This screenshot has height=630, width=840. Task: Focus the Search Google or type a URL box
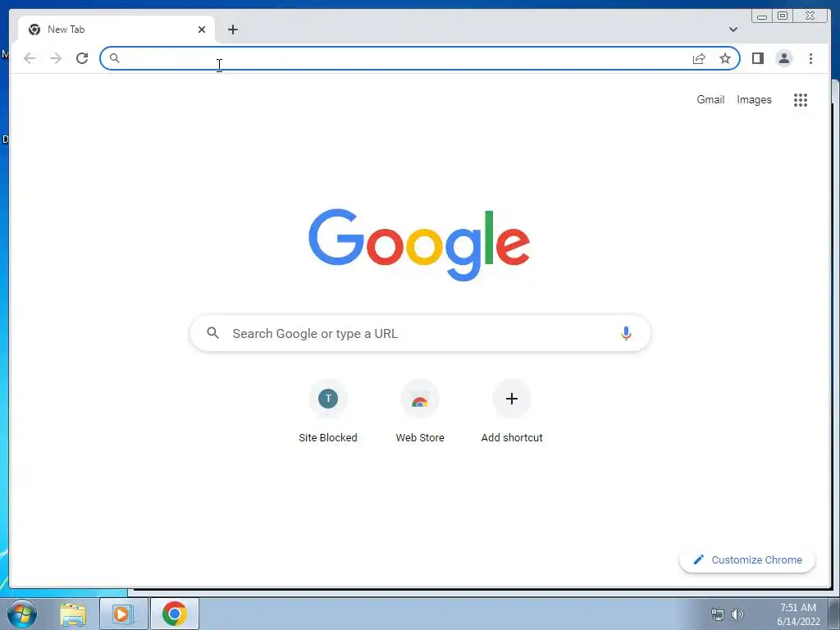pyautogui.click(x=420, y=333)
